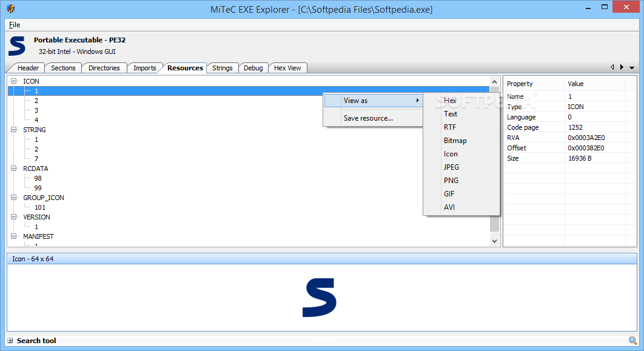Select ICON resource 2
644x351 pixels.
[36, 101]
